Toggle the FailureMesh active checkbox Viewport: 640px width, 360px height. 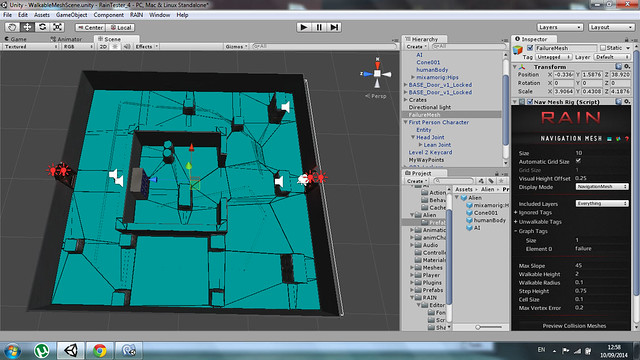pos(530,48)
